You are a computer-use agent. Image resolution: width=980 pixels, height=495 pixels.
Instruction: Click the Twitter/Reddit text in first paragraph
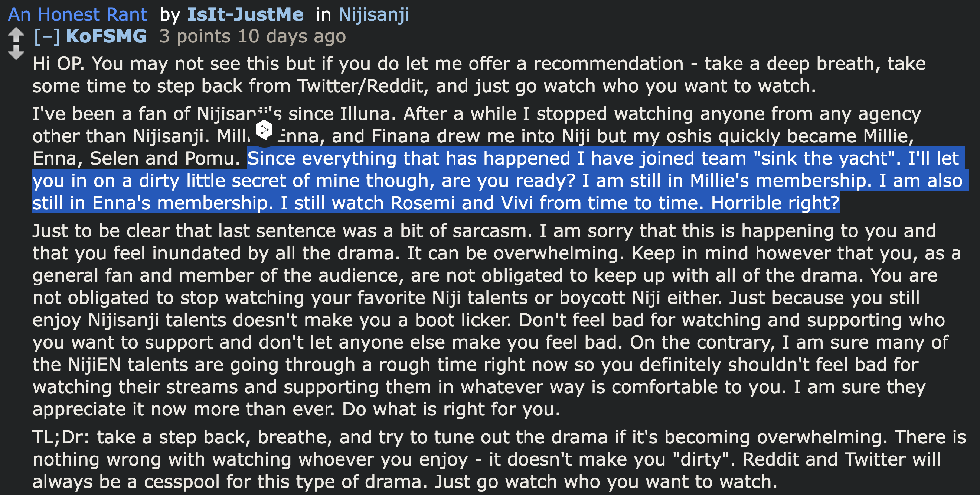click(359, 86)
